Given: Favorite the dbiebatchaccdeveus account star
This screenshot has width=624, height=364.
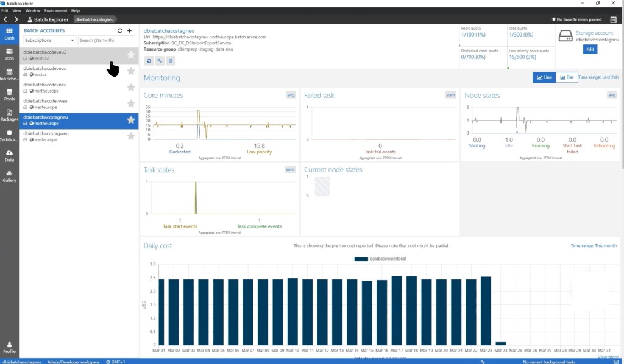Looking at the screenshot, I should (130, 71).
